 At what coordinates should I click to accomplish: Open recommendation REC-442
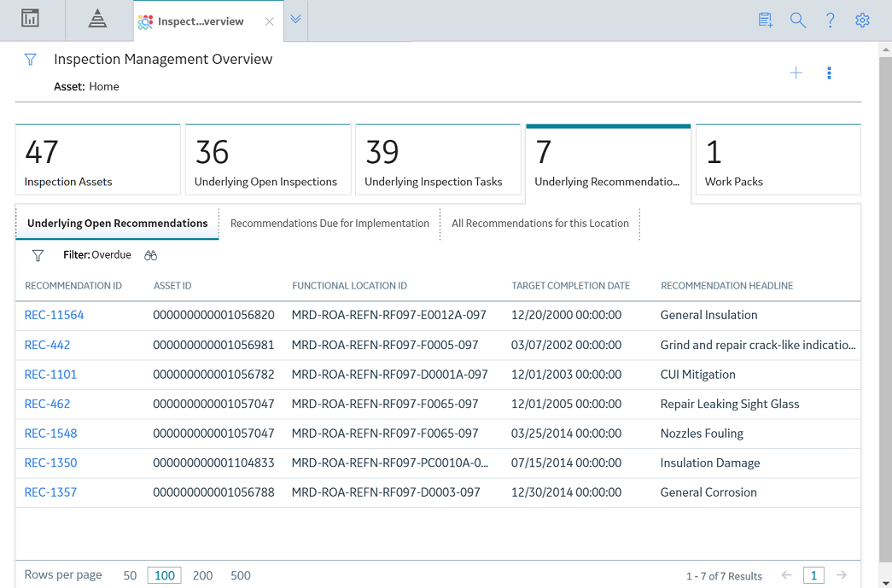point(47,345)
